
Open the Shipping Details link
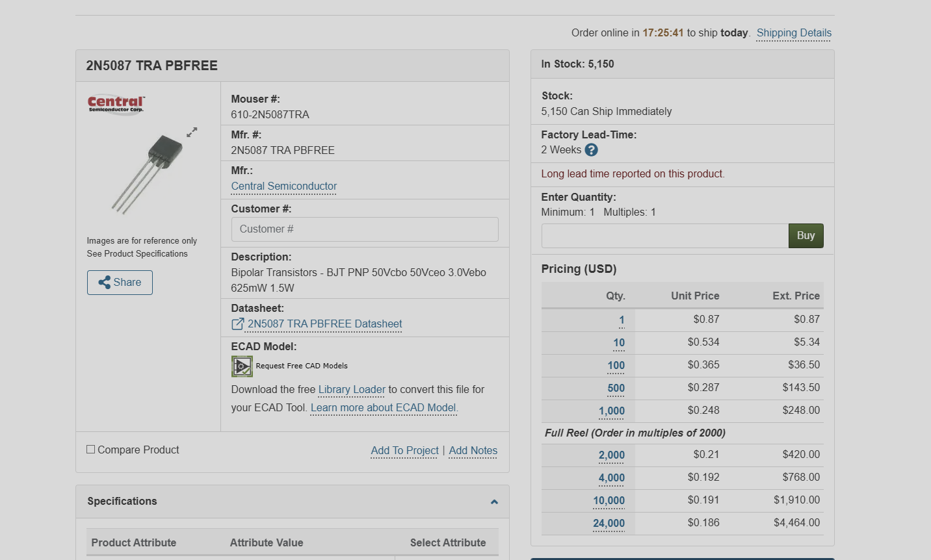[794, 33]
